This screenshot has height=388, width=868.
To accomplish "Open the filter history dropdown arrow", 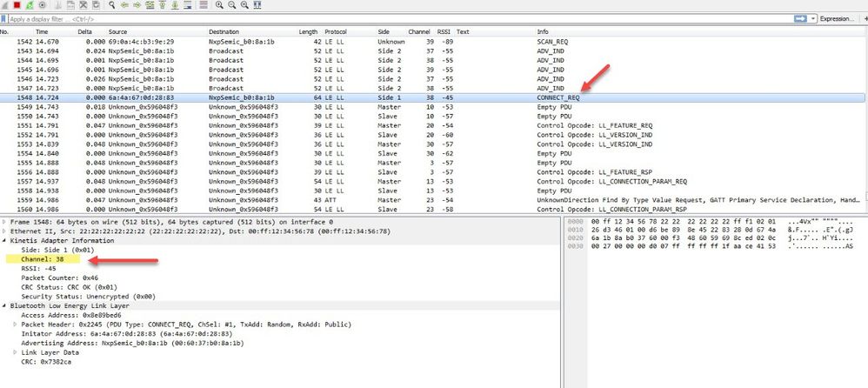I will [812, 19].
